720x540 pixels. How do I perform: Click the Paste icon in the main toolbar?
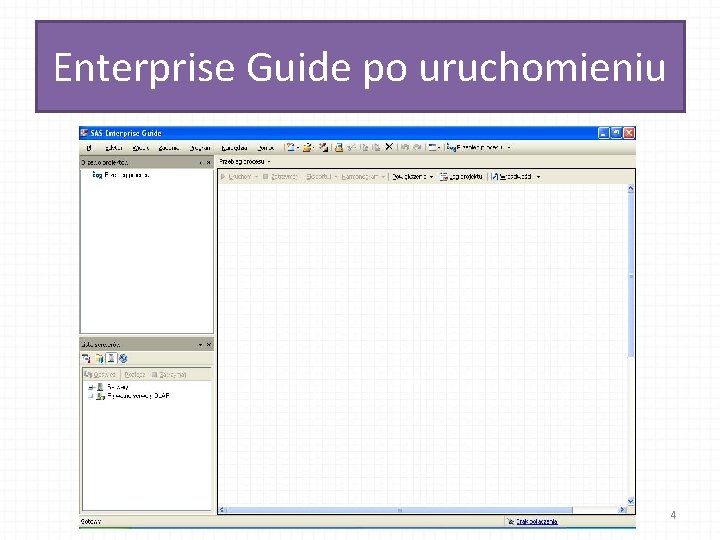(x=376, y=147)
